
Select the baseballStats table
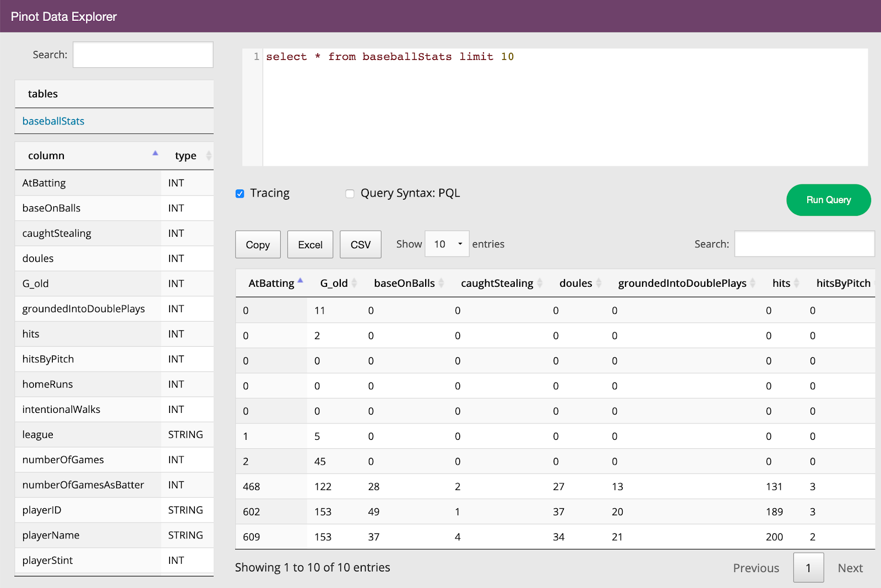(x=53, y=121)
